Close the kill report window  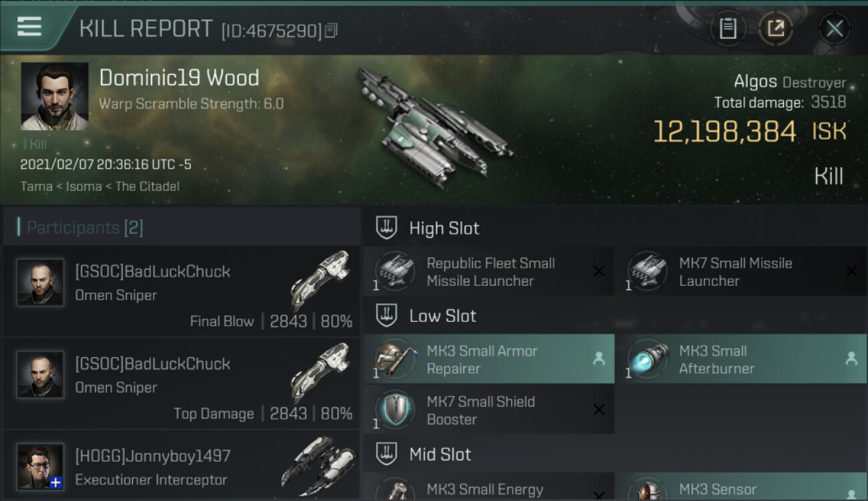pyautogui.click(x=835, y=28)
